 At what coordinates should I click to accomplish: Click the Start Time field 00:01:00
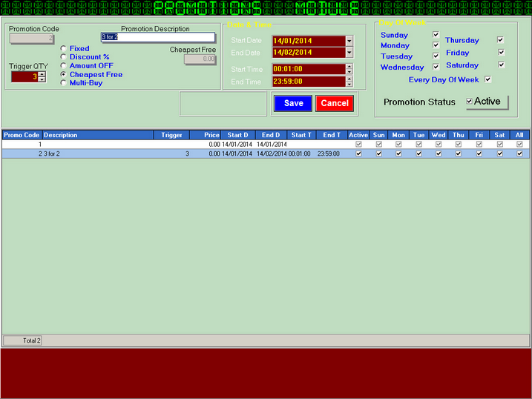click(x=309, y=69)
